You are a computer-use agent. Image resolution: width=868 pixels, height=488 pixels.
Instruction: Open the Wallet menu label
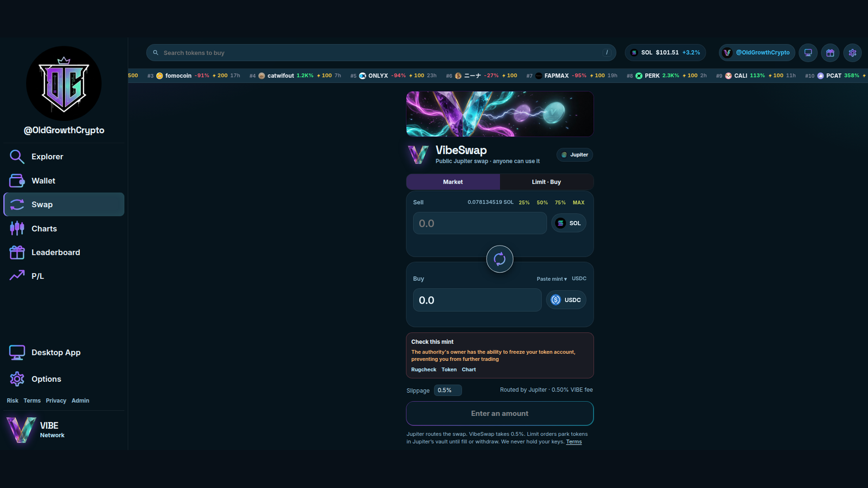(x=43, y=181)
